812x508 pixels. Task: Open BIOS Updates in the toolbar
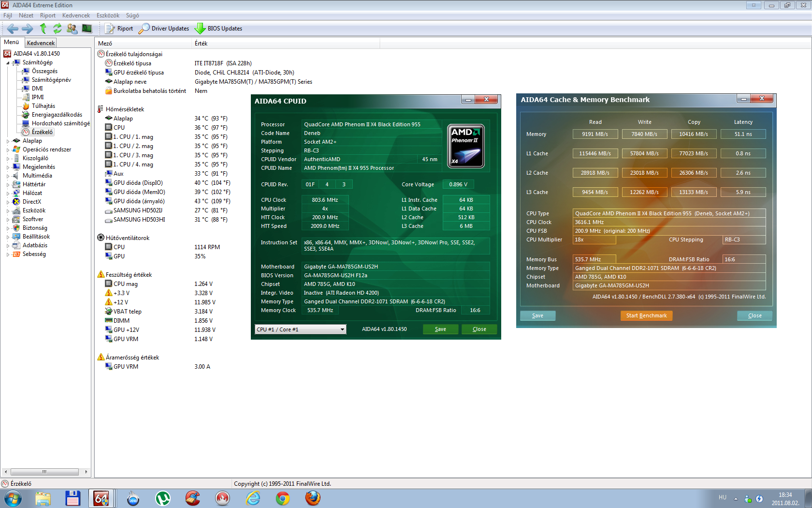218,29
